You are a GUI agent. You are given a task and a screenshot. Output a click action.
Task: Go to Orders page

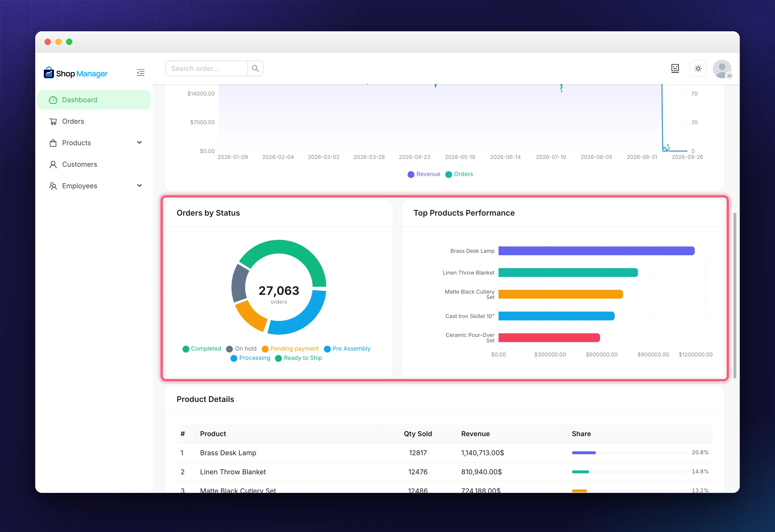pyautogui.click(x=94, y=121)
